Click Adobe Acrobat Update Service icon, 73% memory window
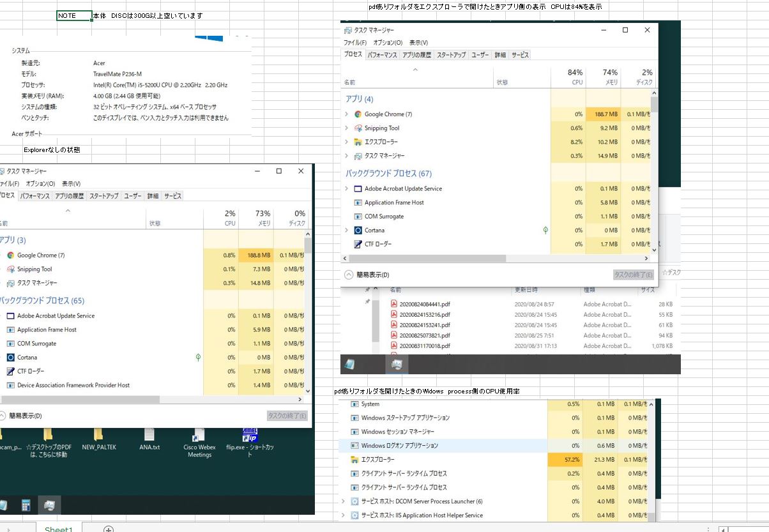Viewport: 769px width, 532px height. pyautogui.click(x=10, y=316)
